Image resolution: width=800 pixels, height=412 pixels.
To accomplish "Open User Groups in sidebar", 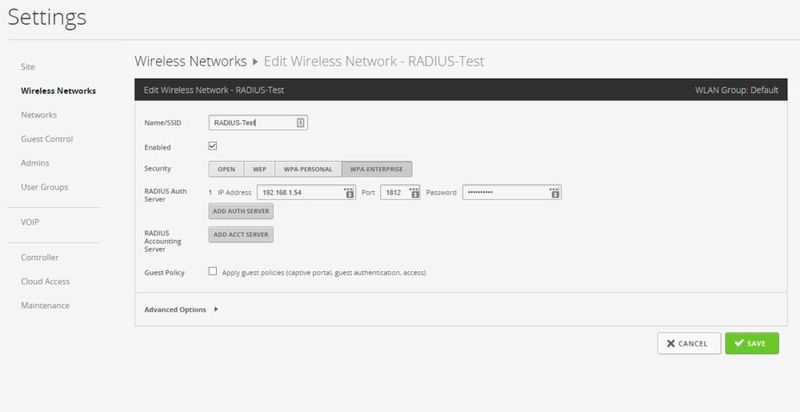I will [x=44, y=187].
